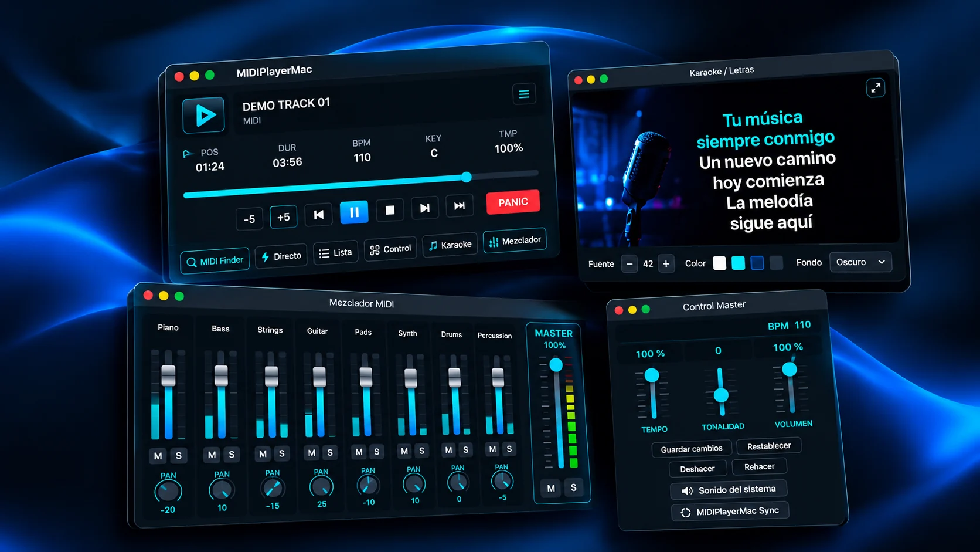
Task: Click the Pads PAN knob
Action: (368, 485)
